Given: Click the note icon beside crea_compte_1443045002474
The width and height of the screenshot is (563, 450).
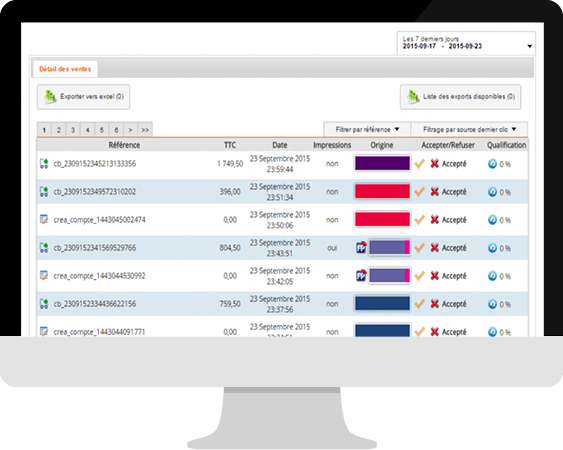Looking at the screenshot, I should (x=44, y=219).
